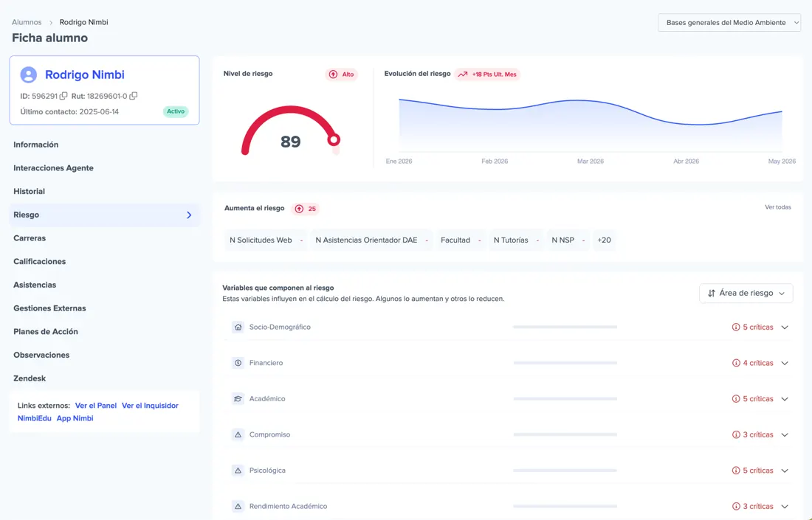
Task: Click the Compromiso warning triangle icon
Action: [238, 434]
